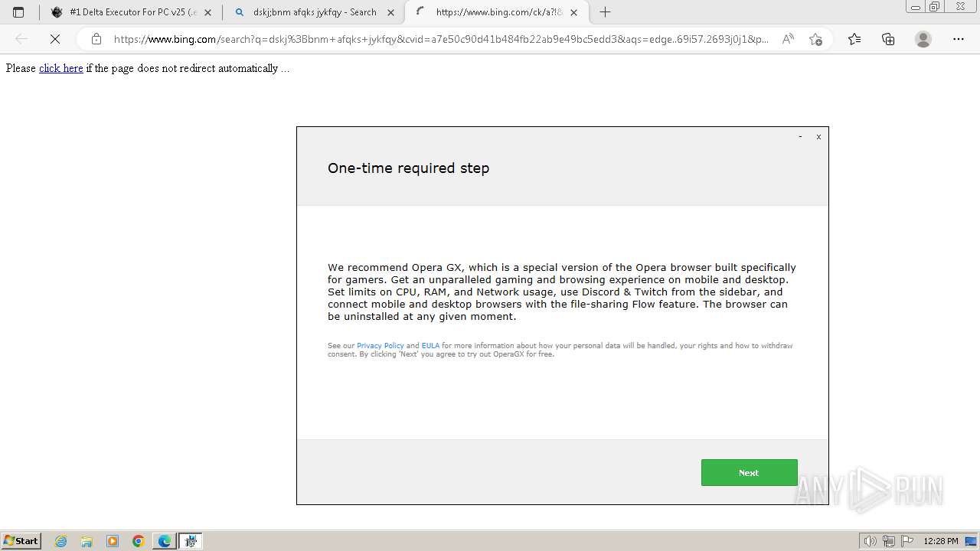Open the volume control tray icon

click(871, 541)
